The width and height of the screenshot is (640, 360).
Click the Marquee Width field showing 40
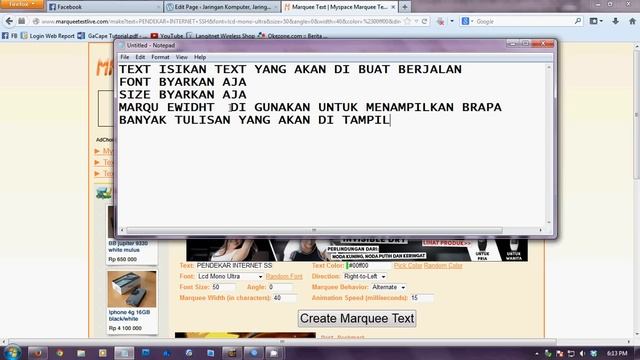pos(284,298)
